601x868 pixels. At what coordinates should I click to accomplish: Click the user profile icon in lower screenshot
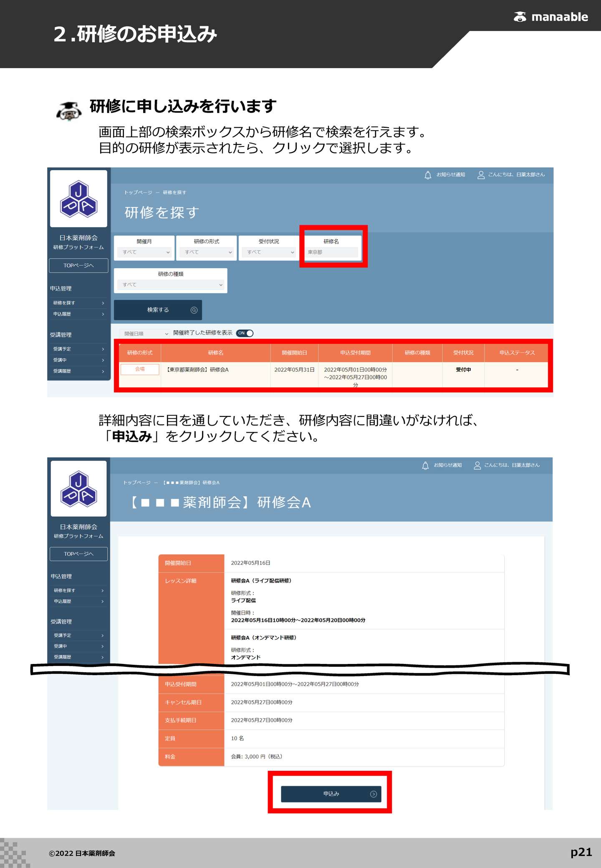coord(477,465)
